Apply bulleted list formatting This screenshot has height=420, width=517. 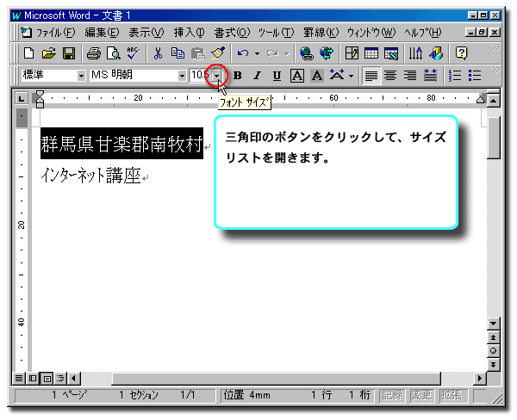(475, 76)
